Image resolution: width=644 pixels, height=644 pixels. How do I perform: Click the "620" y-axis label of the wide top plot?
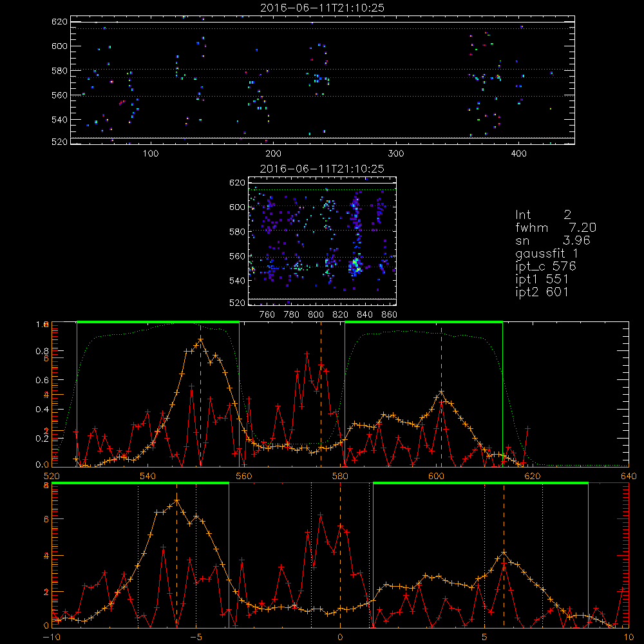point(59,22)
